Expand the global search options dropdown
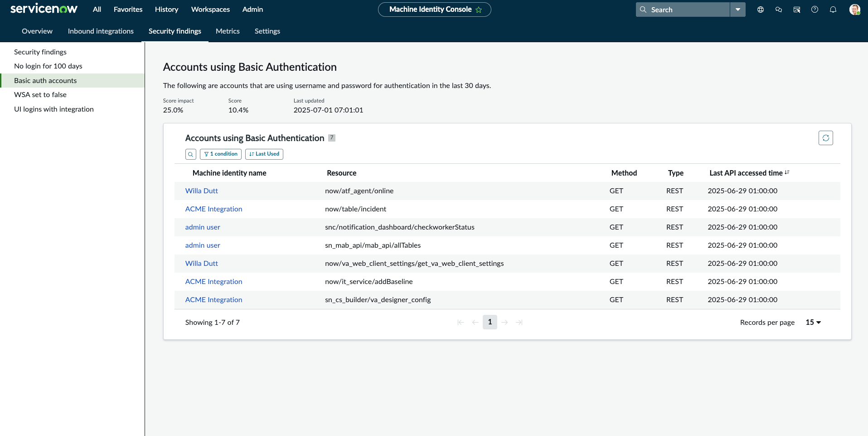This screenshot has height=436, width=868. click(738, 10)
